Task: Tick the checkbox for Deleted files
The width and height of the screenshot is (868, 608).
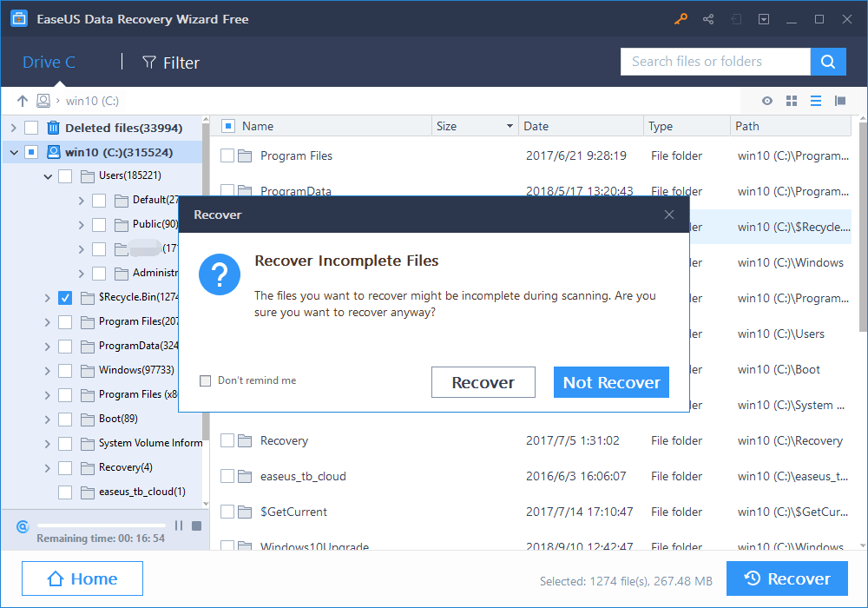Action: [x=31, y=128]
